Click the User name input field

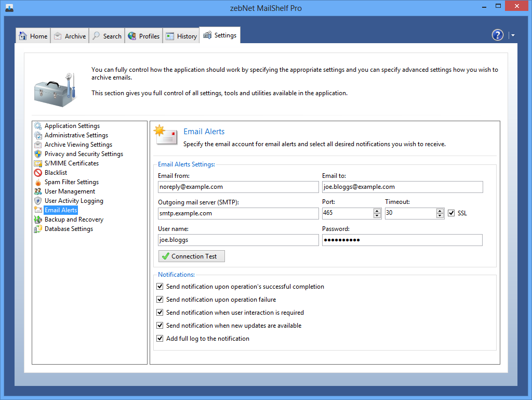(x=238, y=240)
